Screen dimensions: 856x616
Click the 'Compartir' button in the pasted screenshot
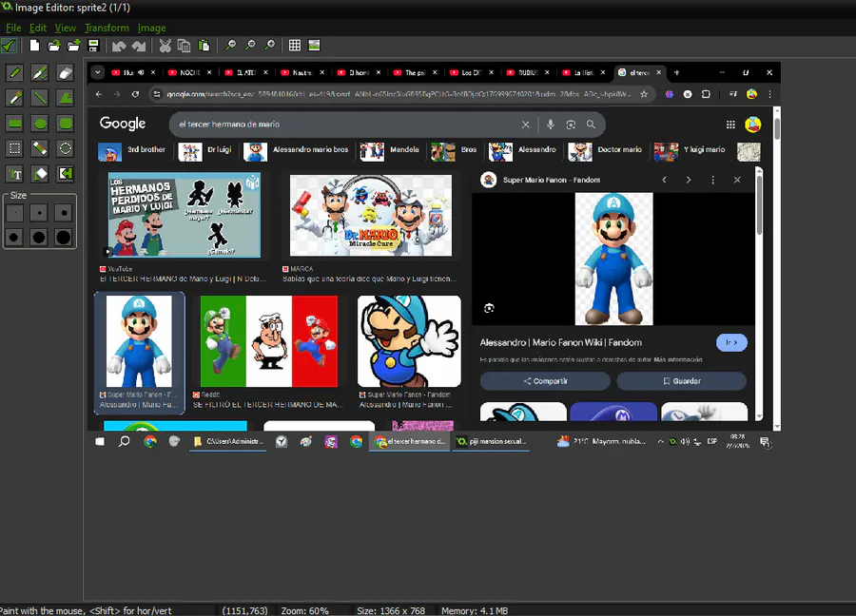(x=545, y=381)
